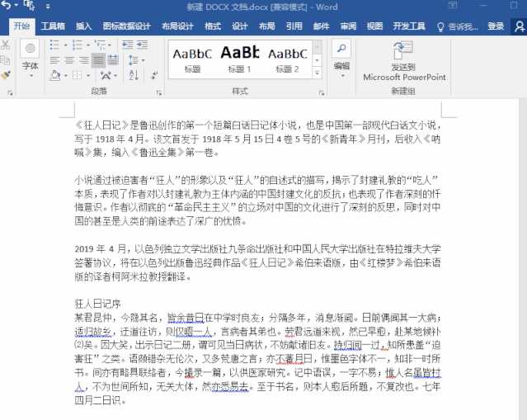Click the Share person icon
527x420 pixels.
click(x=520, y=26)
